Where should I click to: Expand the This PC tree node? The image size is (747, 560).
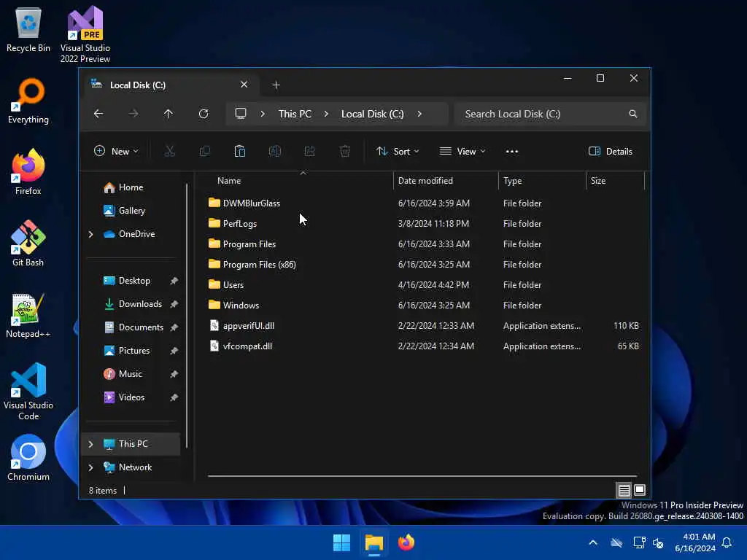click(90, 444)
